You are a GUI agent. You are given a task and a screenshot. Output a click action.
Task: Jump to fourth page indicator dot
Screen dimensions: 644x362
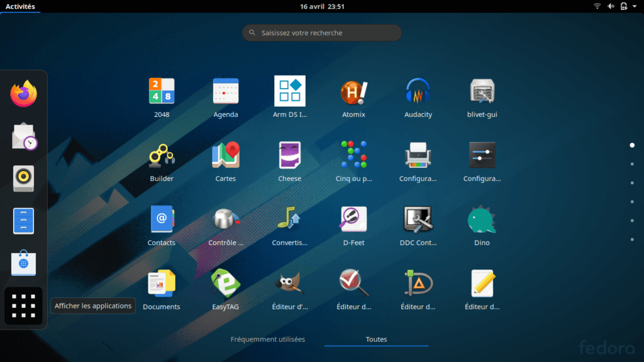click(x=632, y=202)
